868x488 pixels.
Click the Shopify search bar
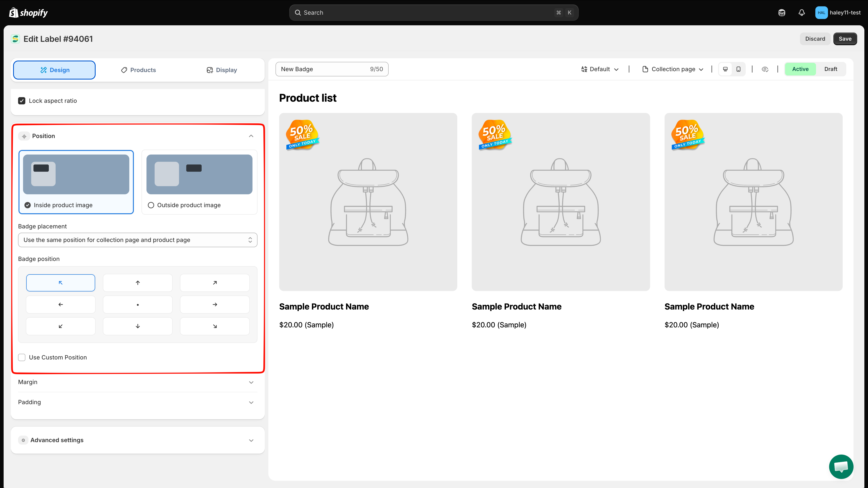[434, 12]
